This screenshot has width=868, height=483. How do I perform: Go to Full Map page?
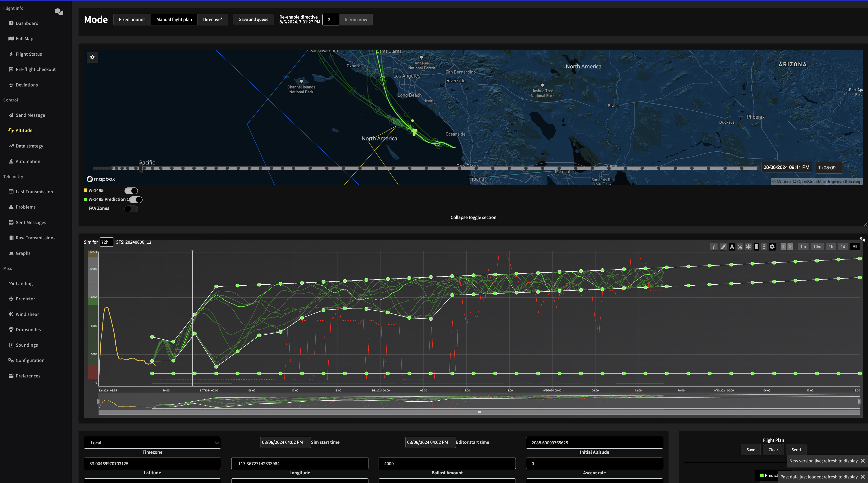coord(25,38)
